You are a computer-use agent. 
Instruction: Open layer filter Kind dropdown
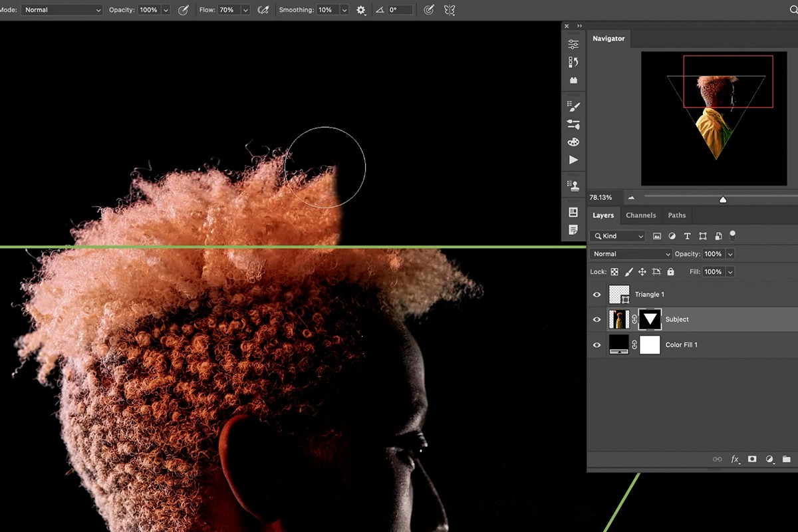[x=618, y=236]
